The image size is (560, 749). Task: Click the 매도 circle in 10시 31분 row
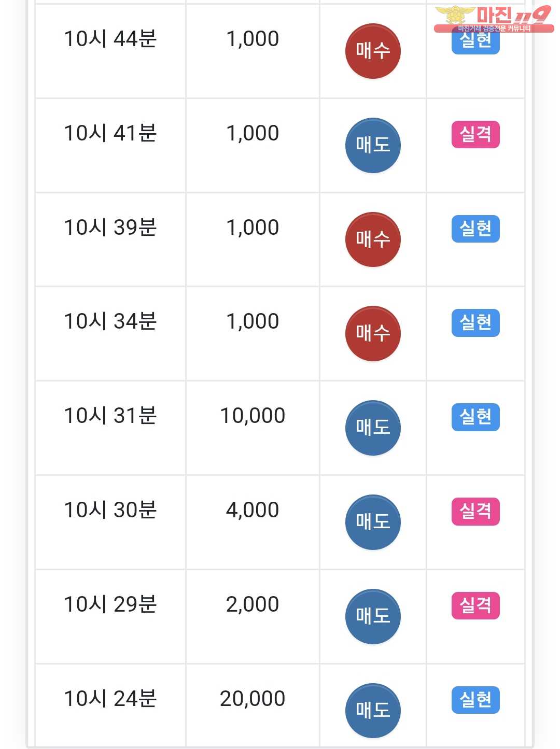pyautogui.click(x=373, y=428)
